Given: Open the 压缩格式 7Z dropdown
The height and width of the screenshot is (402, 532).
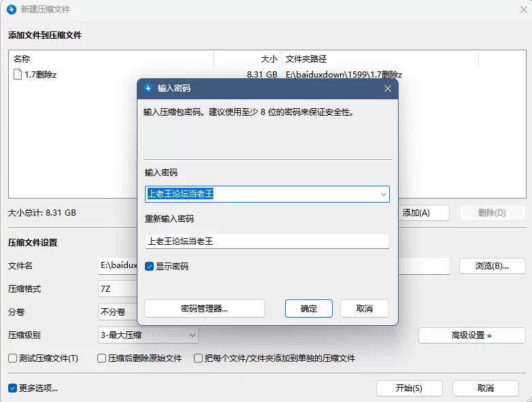Looking at the screenshot, I should pos(118,289).
